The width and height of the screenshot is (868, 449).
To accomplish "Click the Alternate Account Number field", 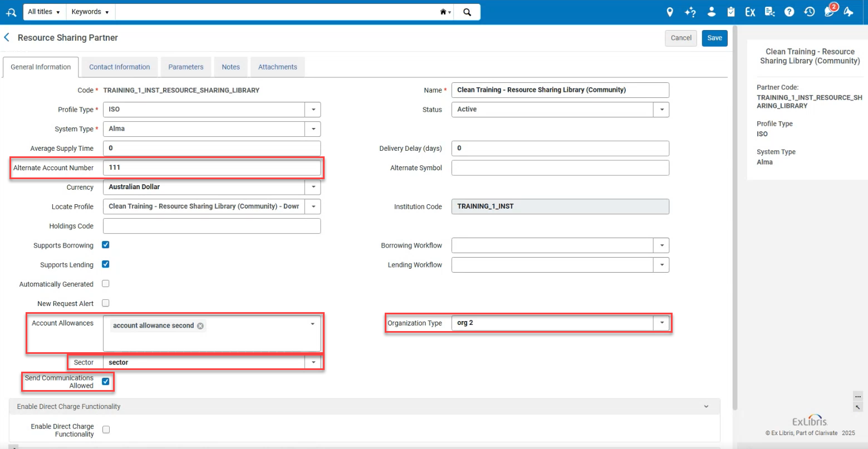I will coord(212,167).
